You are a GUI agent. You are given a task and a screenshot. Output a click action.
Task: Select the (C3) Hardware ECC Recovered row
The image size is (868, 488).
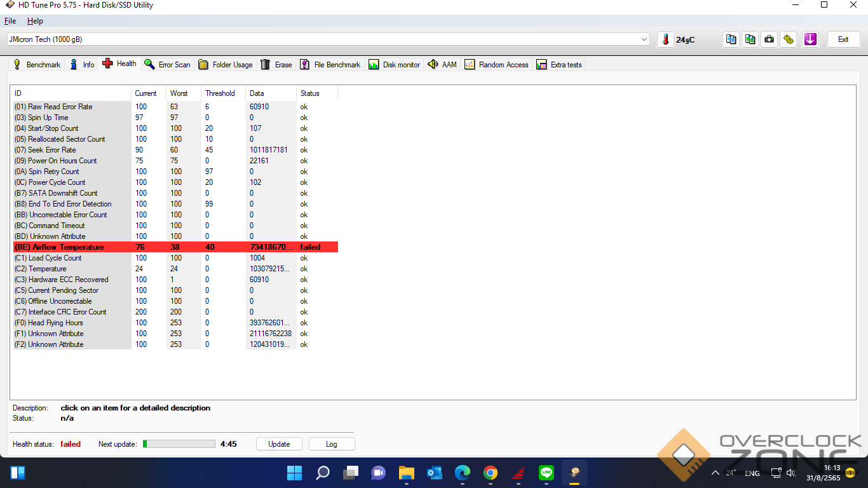point(175,280)
